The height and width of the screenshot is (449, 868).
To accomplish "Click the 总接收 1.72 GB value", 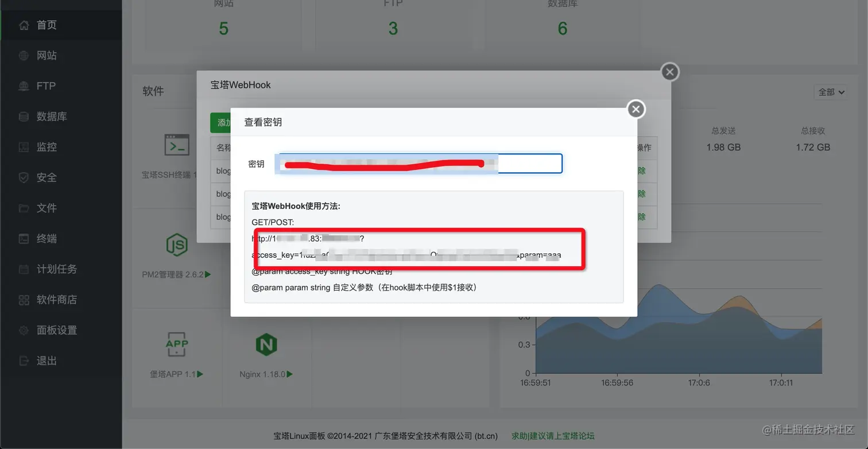I will 813,148.
